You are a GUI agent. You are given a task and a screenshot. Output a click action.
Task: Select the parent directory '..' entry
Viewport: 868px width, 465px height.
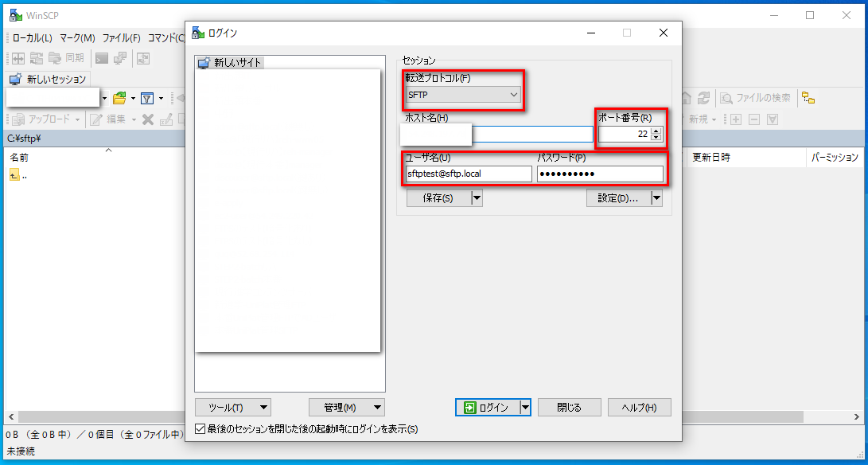click(19, 176)
